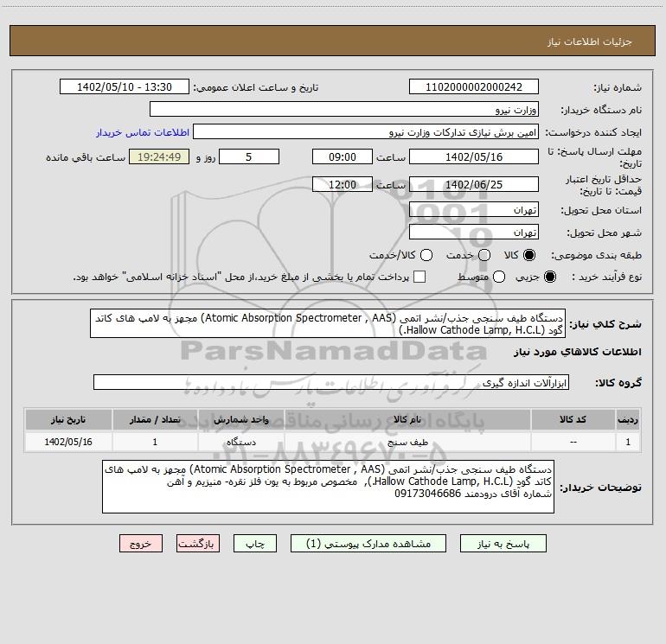The image size is (666, 644).
Task: Click the remaining time field 19:24:49
Action: [159, 156]
